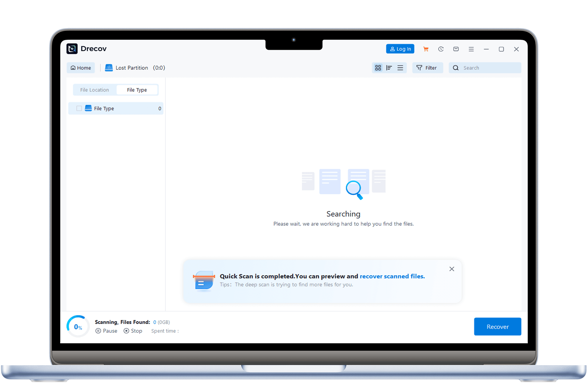Viewport: 588px width, 383px height.
Task: Switch to plain list view icon
Action: (x=400, y=68)
